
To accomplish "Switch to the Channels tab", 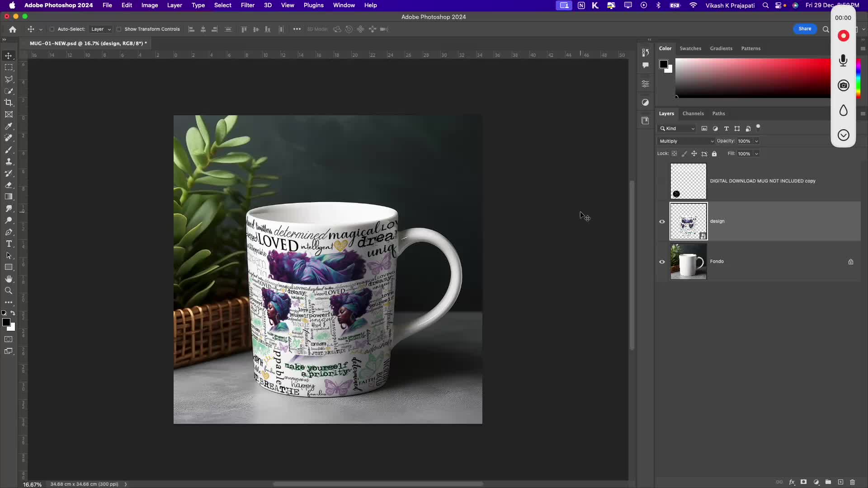I will click(x=693, y=113).
